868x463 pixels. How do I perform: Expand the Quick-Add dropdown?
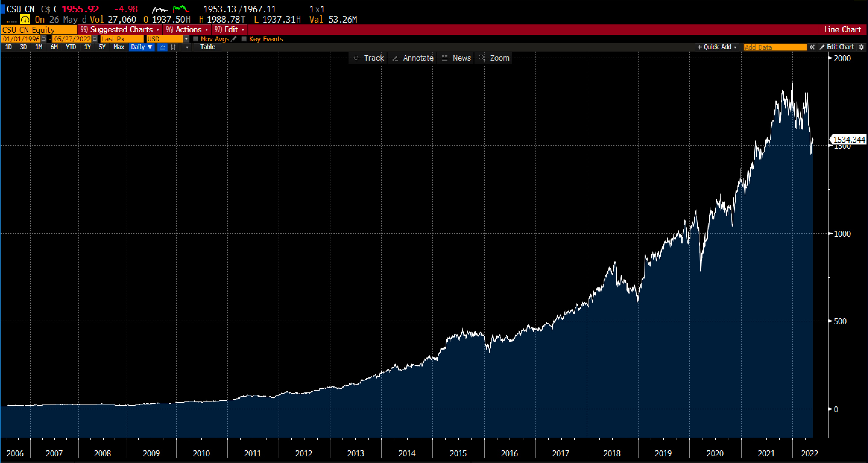click(717, 47)
